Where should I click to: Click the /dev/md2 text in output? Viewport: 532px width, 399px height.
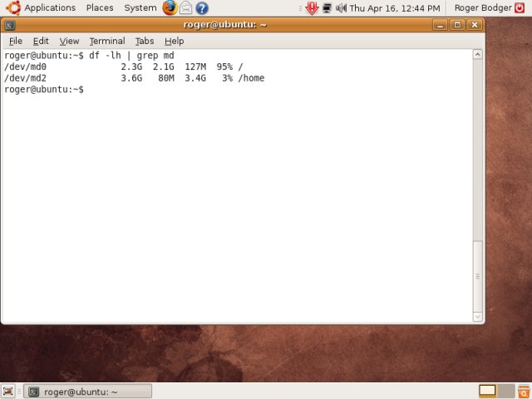point(26,78)
